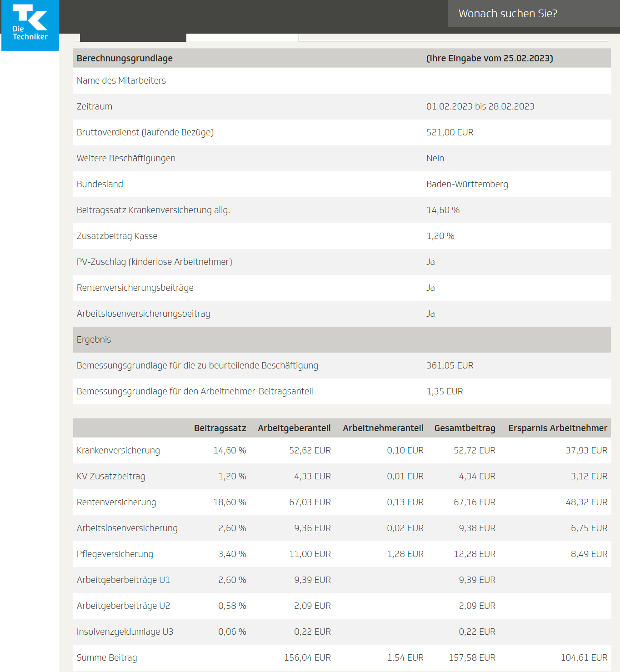620x672 pixels.
Task: Click the Beitragssatz column header
Action: pyautogui.click(x=220, y=428)
